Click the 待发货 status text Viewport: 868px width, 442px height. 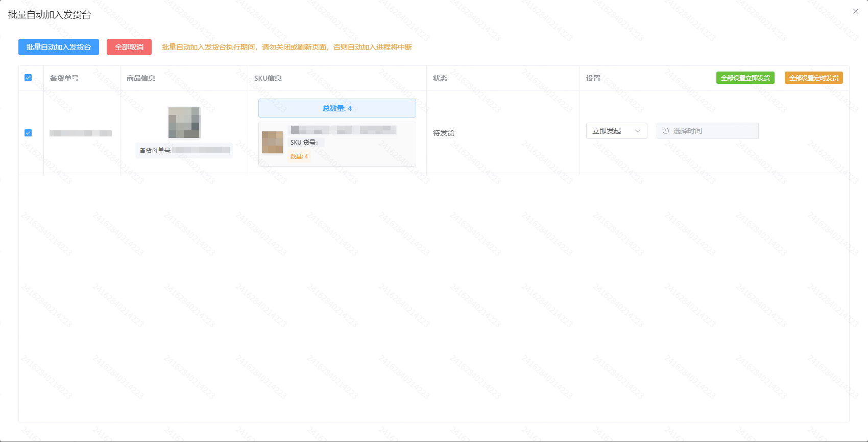pos(444,133)
